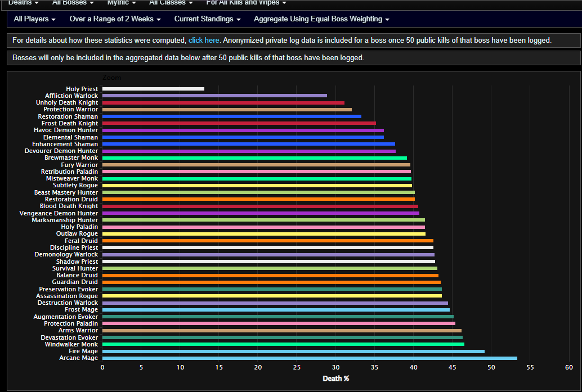Click the Frost Death Knight label
582x392 pixels.
tap(70, 123)
